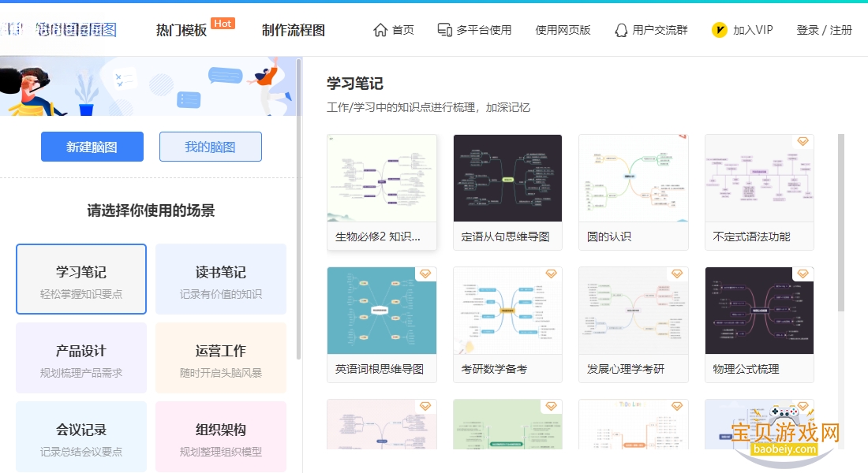This screenshot has height=473, width=868.
Task: Click VIP diamond icon on 英语词根思维导图
Action: (425, 274)
